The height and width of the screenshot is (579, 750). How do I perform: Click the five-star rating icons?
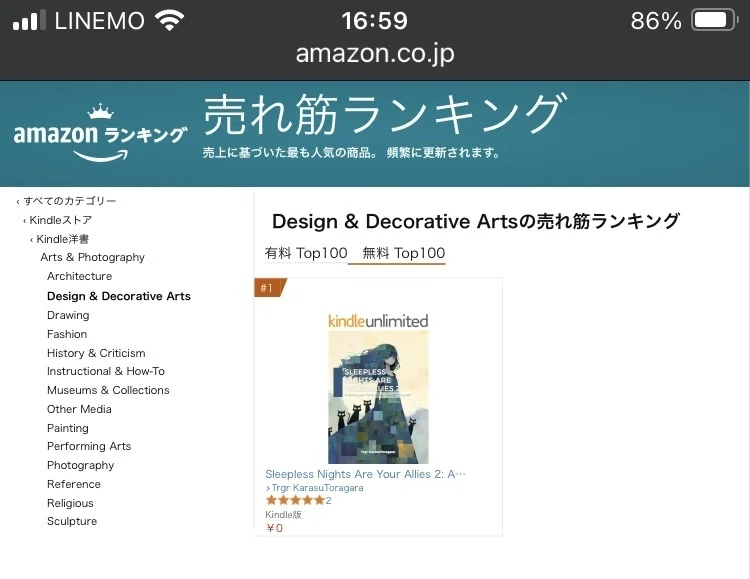[x=295, y=501]
